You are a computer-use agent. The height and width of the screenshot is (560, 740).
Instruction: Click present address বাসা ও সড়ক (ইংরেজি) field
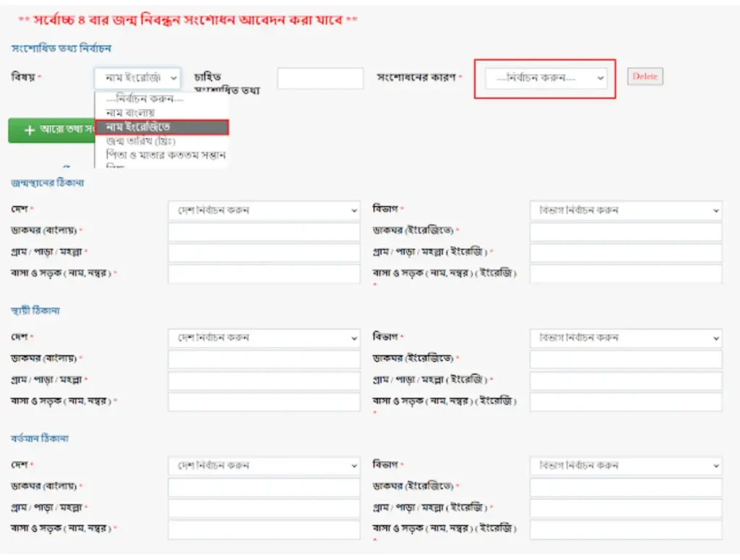coord(626,530)
